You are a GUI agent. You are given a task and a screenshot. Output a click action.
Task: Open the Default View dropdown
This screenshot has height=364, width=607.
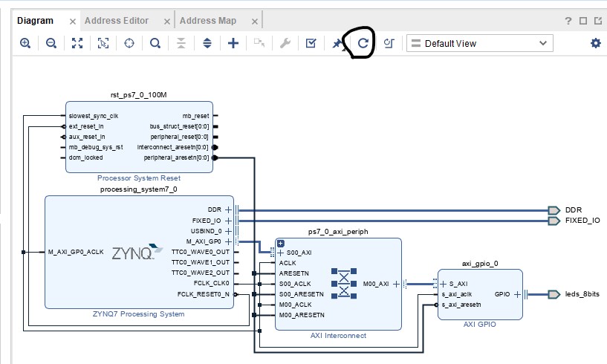click(x=480, y=44)
